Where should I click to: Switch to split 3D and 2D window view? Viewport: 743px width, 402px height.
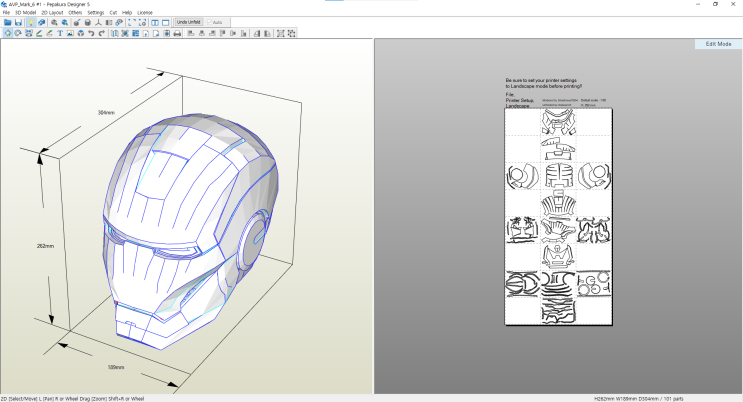click(x=154, y=22)
